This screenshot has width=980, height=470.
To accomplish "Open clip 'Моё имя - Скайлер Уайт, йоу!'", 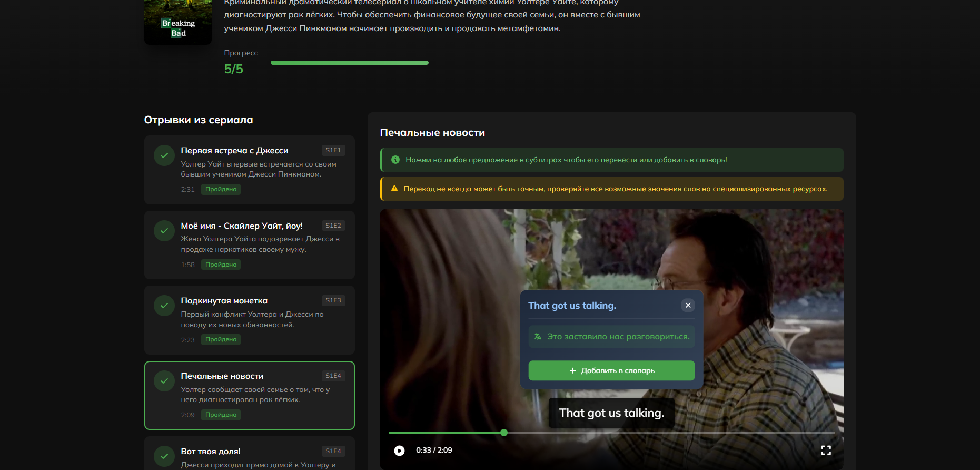I will click(250, 245).
